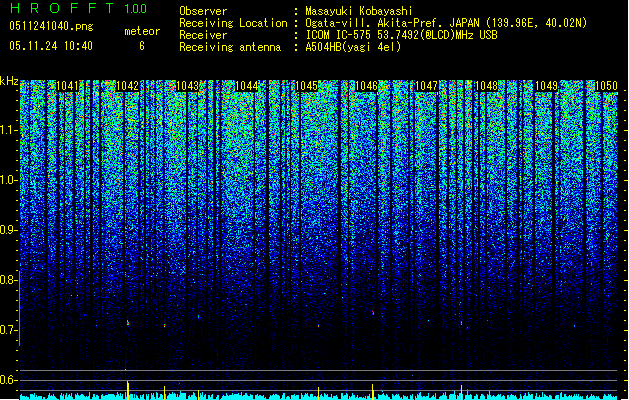Click the kHz axis unit label

(9, 81)
